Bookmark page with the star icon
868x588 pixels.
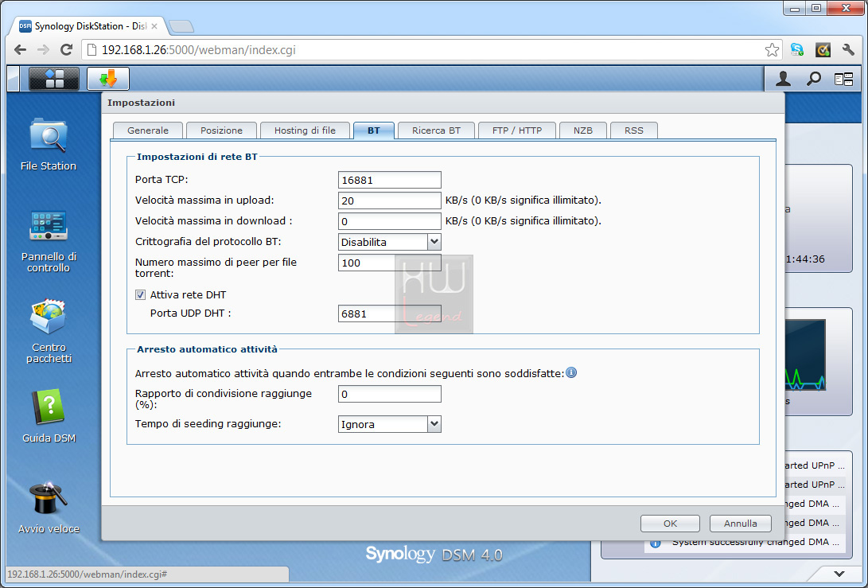click(x=772, y=50)
